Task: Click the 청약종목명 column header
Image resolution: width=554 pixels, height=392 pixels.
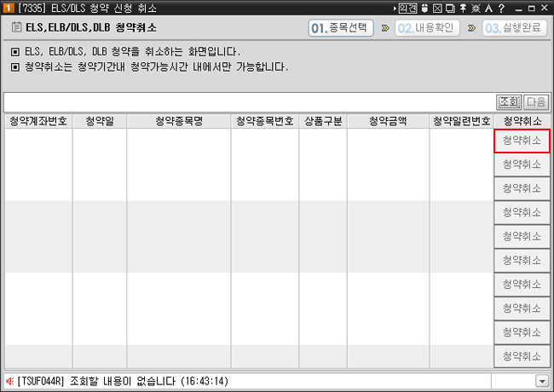Action: pos(179,121)
